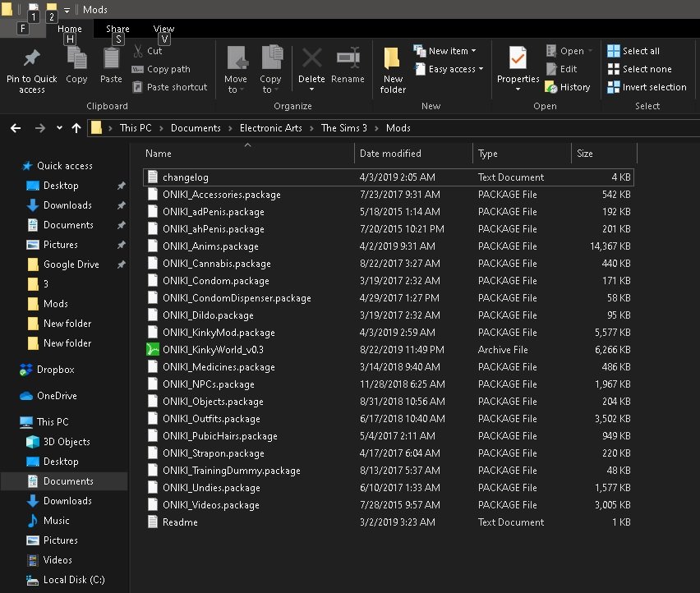Click The Sims 3 breadcrumb
The image size is (700, 593).
(x=344, y=128)
